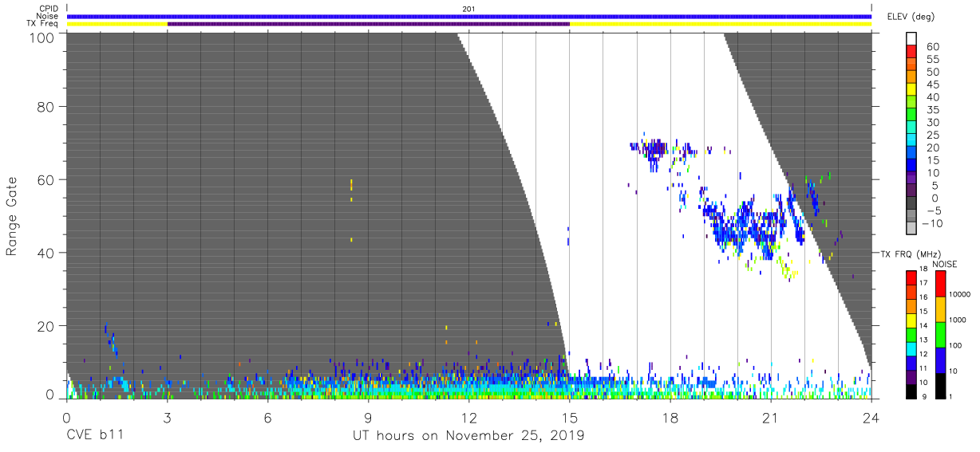The width and height of the screenshot is (980, 452).
Task: Select the orange swatch in the NOISE legend
Action: click(941, 309)
